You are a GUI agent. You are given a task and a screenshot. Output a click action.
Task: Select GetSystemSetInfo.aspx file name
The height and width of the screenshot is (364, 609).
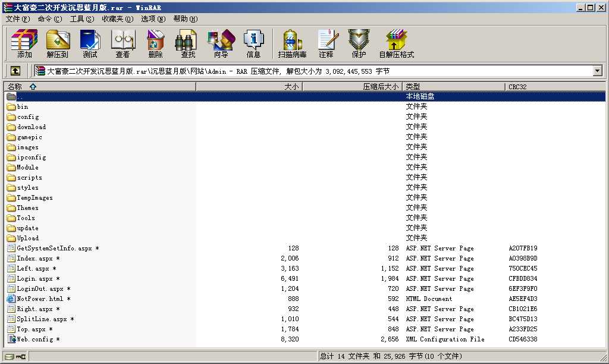pos(58,248)
